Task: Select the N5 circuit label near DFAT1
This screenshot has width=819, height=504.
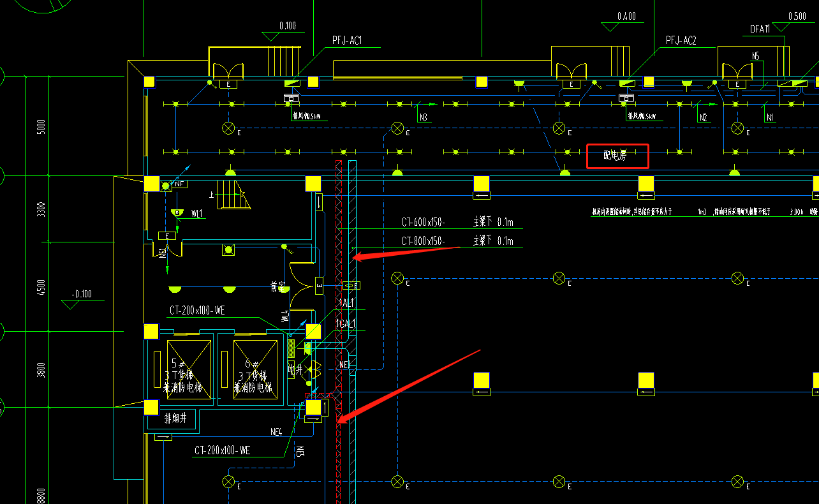Action: 755,56
